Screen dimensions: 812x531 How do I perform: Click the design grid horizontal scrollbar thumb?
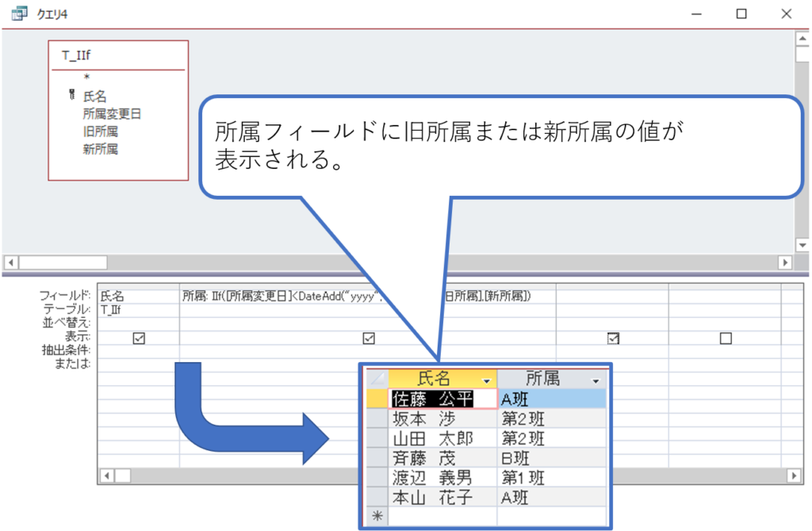[123, 476]
